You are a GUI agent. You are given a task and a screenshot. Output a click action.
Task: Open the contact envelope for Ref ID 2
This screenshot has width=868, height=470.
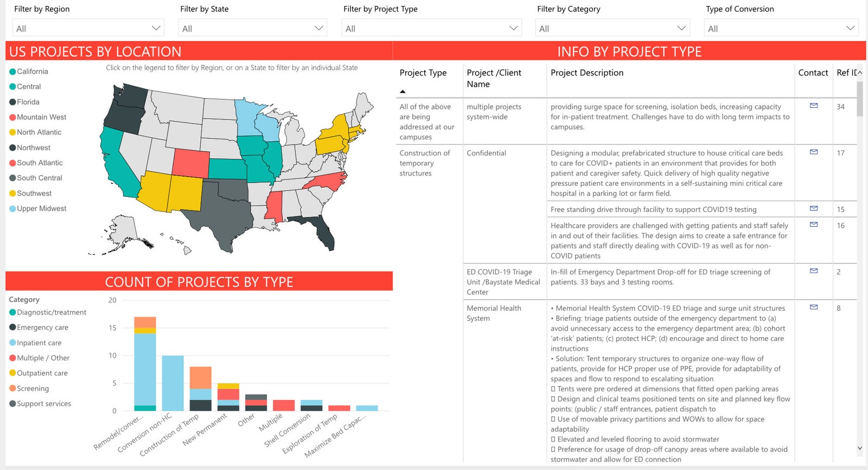coord(814,271)
